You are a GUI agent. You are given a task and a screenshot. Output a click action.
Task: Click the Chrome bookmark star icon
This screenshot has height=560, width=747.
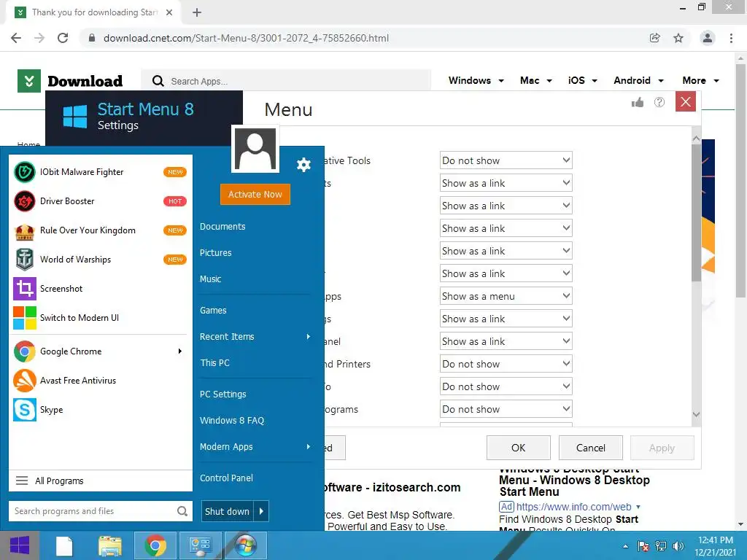coord(678,38)
